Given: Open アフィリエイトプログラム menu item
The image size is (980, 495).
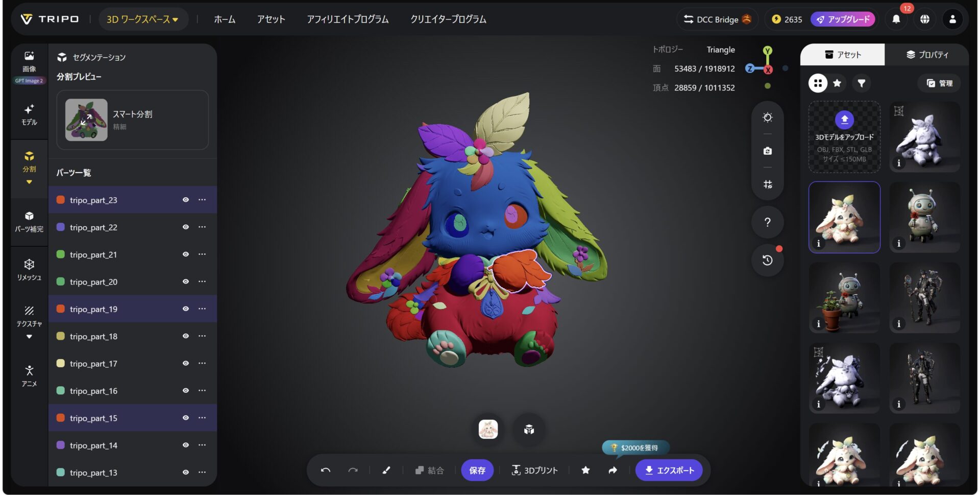Looking at the screenshot, I should pos(348,19).
